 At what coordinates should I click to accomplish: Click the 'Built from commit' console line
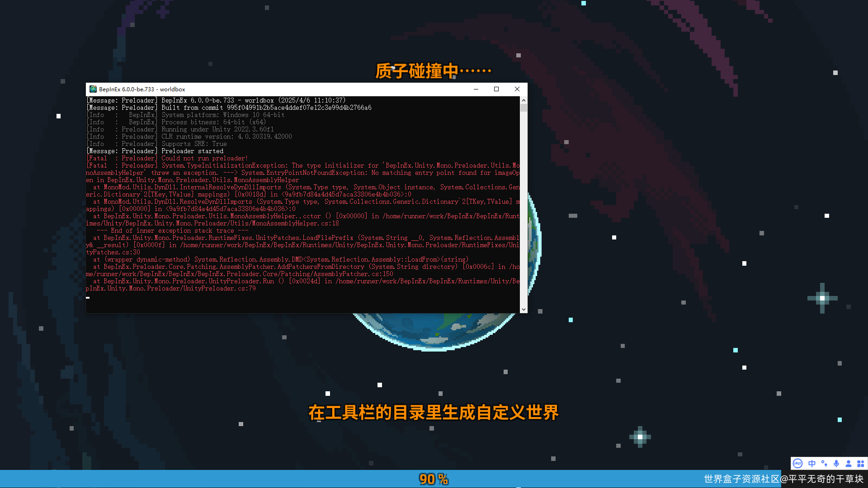[x=229, y=108]
